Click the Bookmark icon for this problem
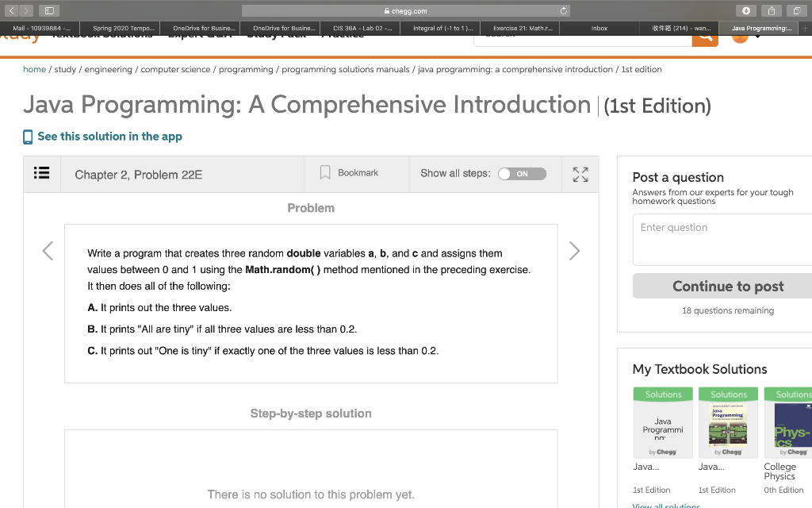The height and width of the screenshot is (508, 812). coord(327,173)
